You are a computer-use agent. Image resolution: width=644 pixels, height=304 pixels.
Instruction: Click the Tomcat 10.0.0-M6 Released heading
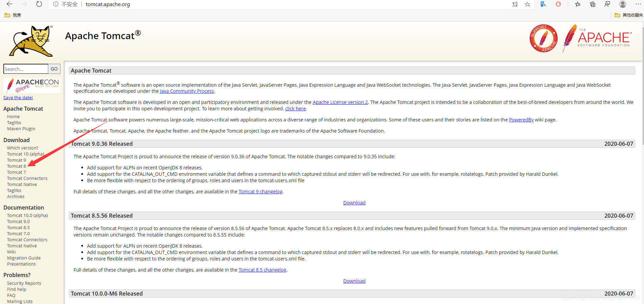point(107,294)
